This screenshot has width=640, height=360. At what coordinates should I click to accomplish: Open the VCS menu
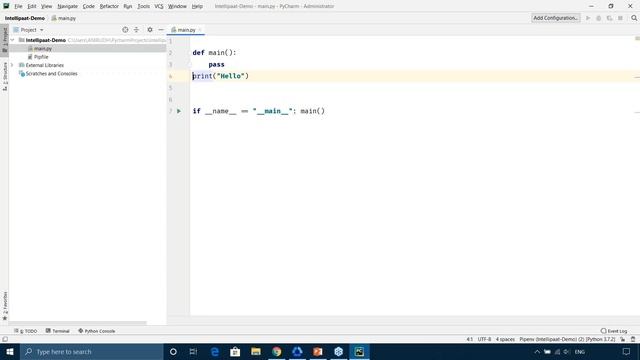point(159,6)
